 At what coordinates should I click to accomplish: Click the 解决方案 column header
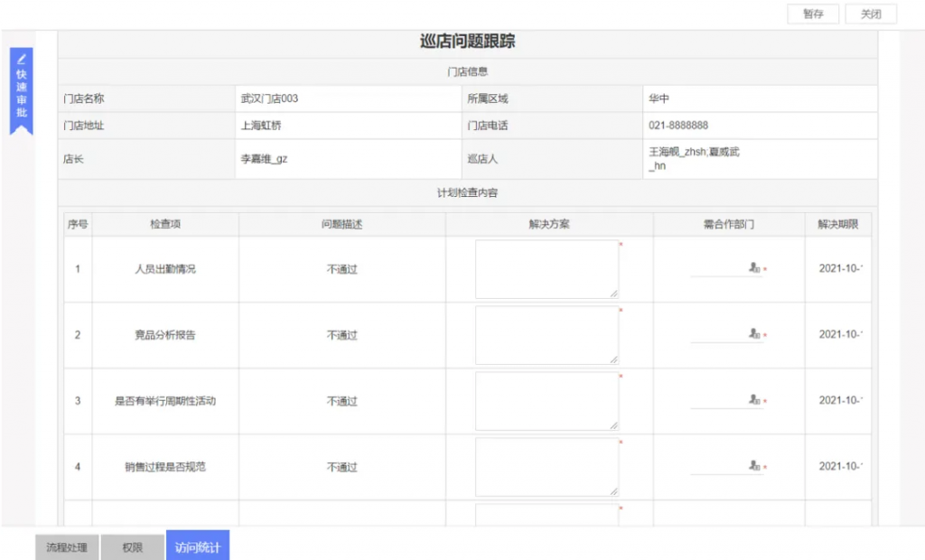click(549, 225)
